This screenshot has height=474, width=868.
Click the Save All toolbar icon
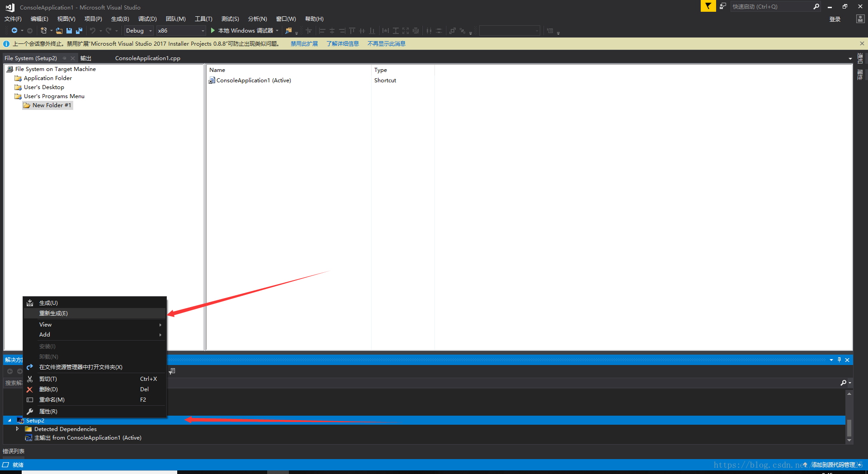pyautogui.click(x=79, y=31)
